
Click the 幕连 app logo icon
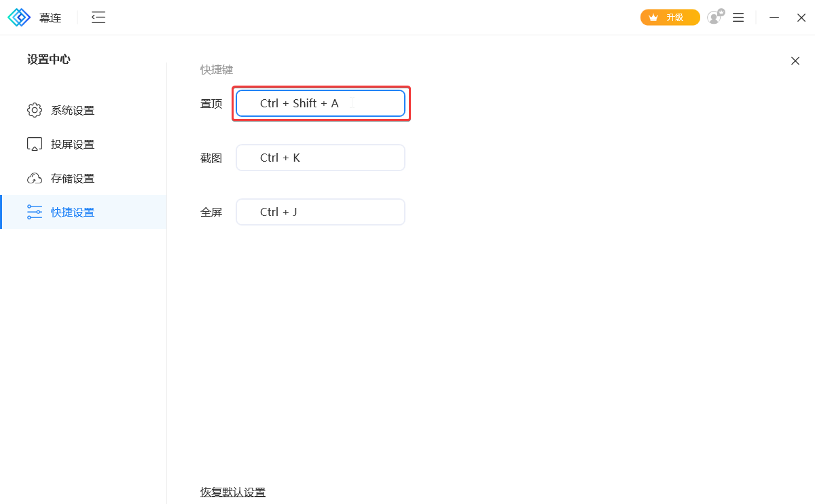coord(19,18)
